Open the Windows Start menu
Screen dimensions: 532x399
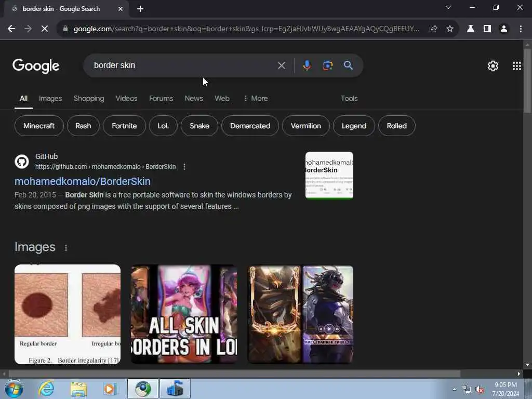[14, 389]
